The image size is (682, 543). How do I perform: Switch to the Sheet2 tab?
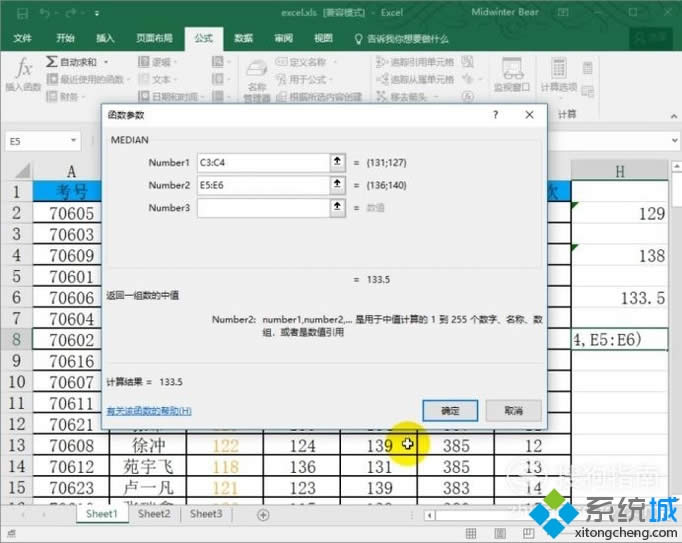tap(154, 514)
